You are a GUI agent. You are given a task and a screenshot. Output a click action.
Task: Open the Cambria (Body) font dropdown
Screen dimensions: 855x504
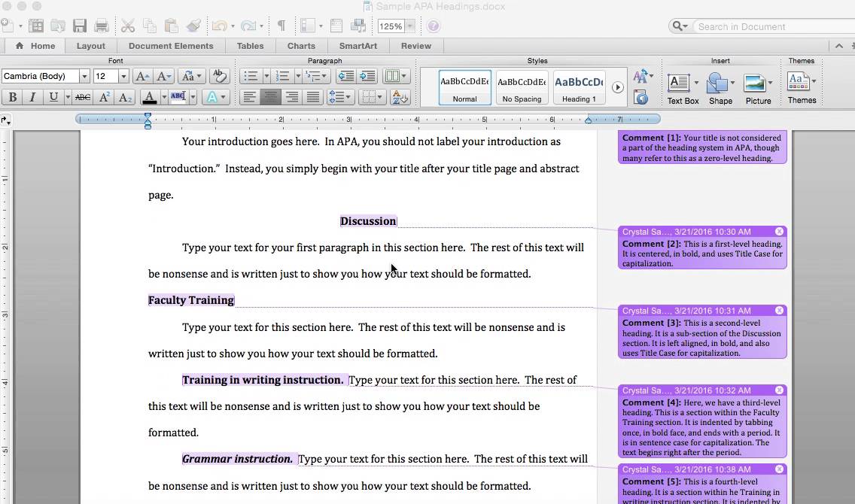pyautogui.click(x=84, y=76)
